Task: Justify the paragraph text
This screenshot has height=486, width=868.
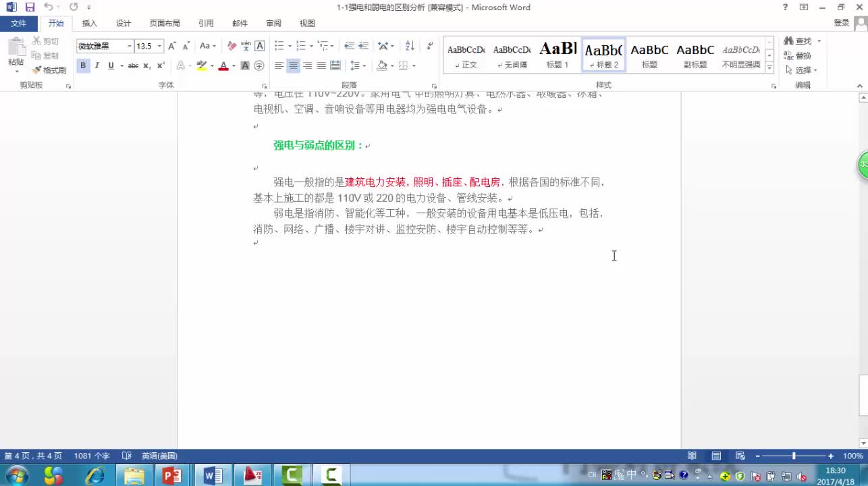Action: point(321,65)
